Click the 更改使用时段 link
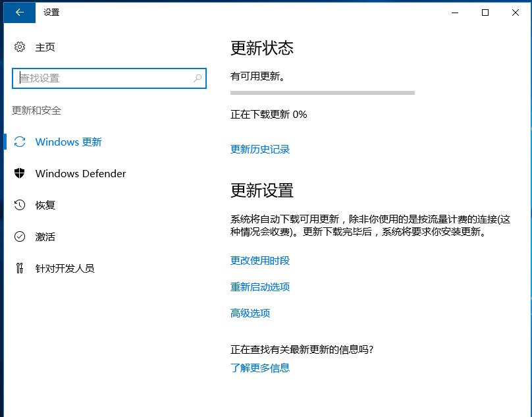The image size is (532, 417). 260,260
